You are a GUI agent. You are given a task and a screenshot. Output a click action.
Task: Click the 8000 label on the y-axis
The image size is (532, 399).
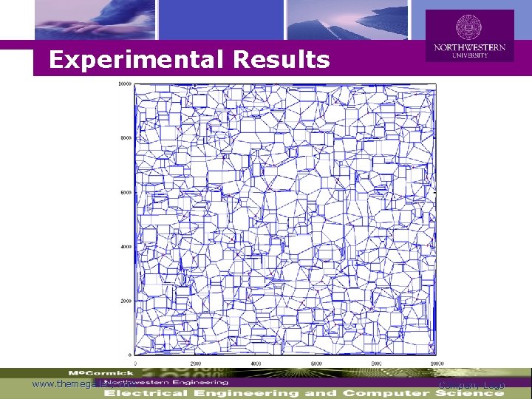pyautogui.click(x=126, y=138)
